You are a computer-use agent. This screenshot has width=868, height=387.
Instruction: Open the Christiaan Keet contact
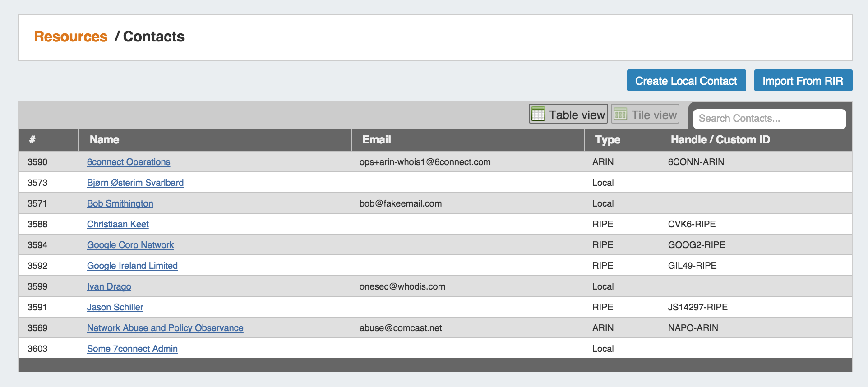(118, 224)
